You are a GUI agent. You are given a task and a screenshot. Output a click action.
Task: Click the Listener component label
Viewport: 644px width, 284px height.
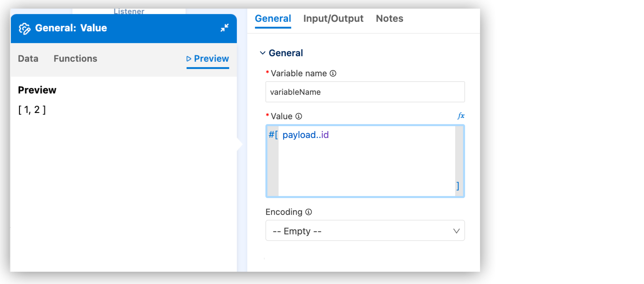129,11
